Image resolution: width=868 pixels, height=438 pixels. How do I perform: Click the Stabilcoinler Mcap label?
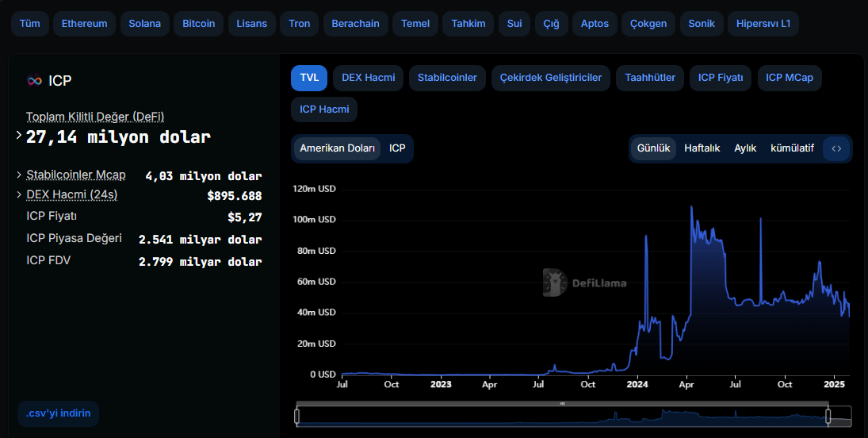click(x=76, y=175)
